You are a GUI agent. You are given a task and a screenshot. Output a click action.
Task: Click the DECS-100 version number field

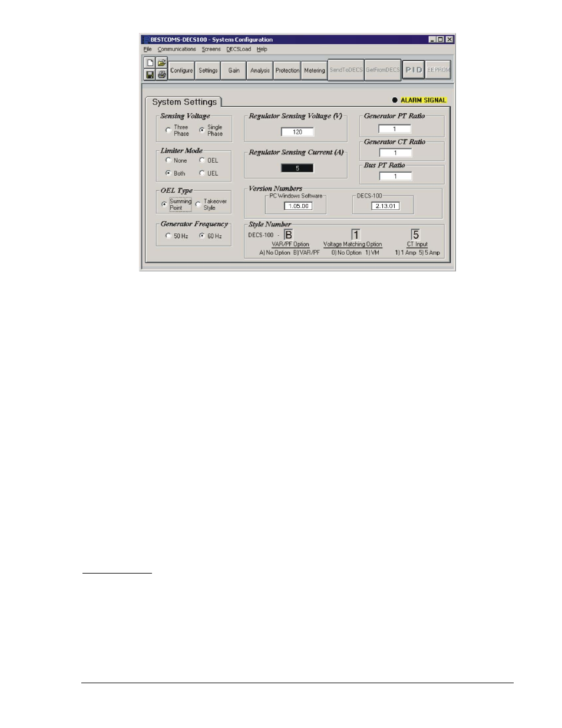385,206
